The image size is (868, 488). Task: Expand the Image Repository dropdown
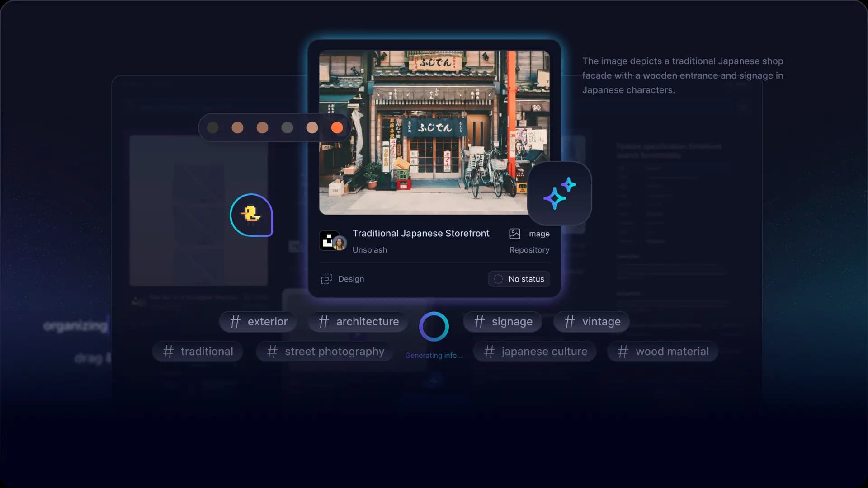click(529, 241)
